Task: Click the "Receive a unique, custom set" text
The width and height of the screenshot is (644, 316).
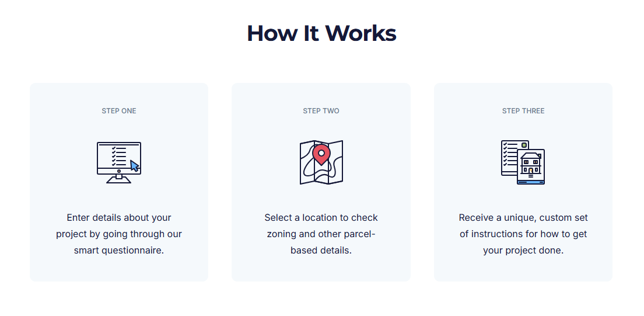Action: point(523,218)
